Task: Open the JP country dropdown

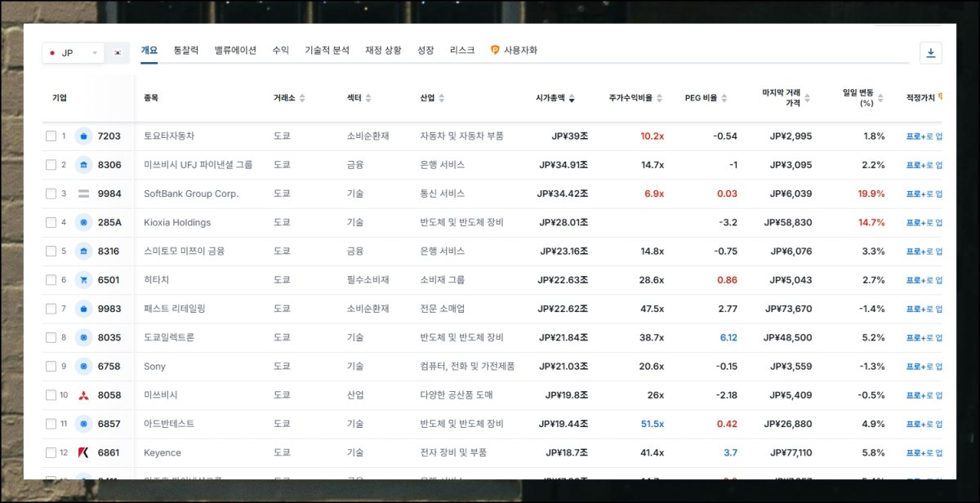Action: click(x=73, y=52)
